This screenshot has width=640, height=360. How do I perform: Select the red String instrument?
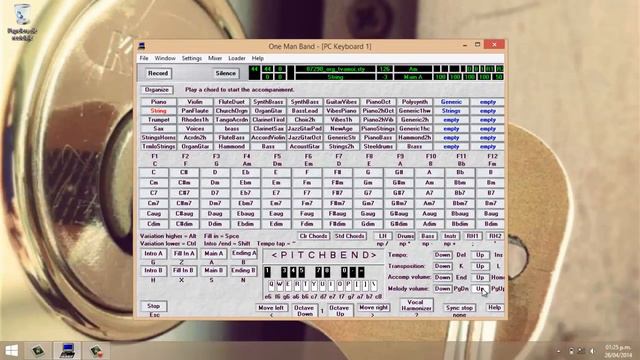point(158,111)
